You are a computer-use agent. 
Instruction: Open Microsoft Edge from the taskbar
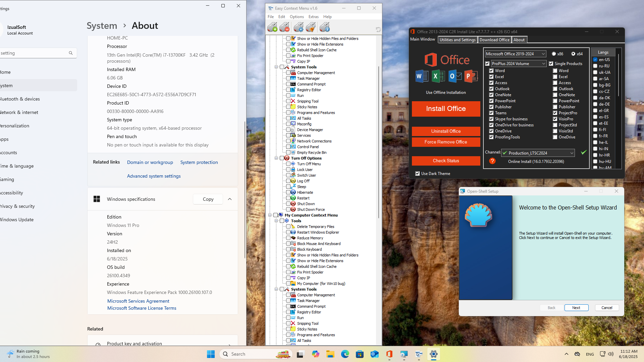[345, 354]
